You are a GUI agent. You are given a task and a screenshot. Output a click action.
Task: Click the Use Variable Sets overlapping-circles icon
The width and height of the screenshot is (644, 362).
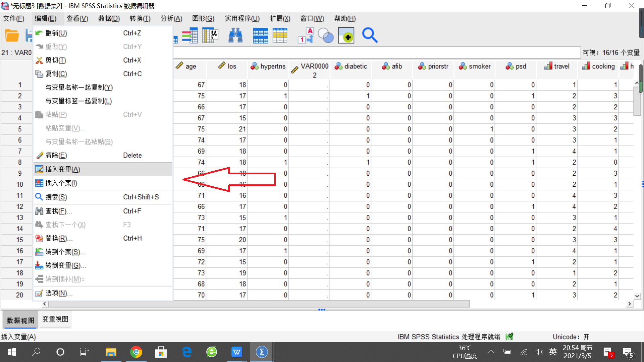click(325, 35)
